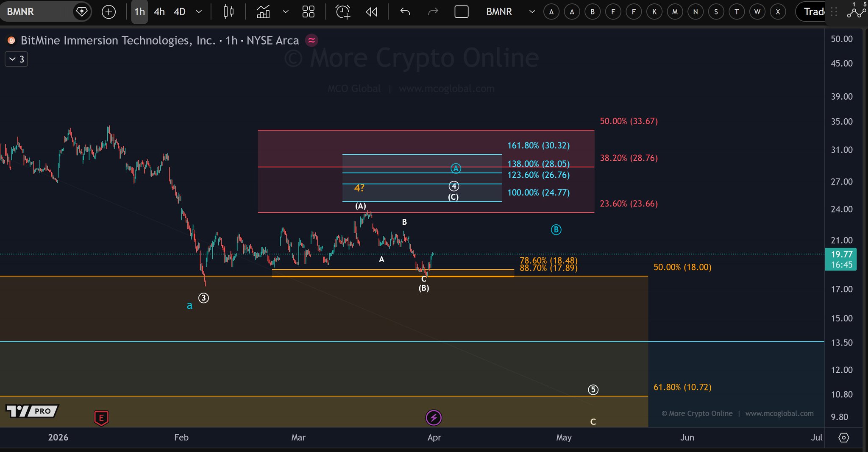Expand the indicators favorites dropdown arrow
Viewport: 868px width, 452px height.
pyautogui.click(x=285, y=12)
